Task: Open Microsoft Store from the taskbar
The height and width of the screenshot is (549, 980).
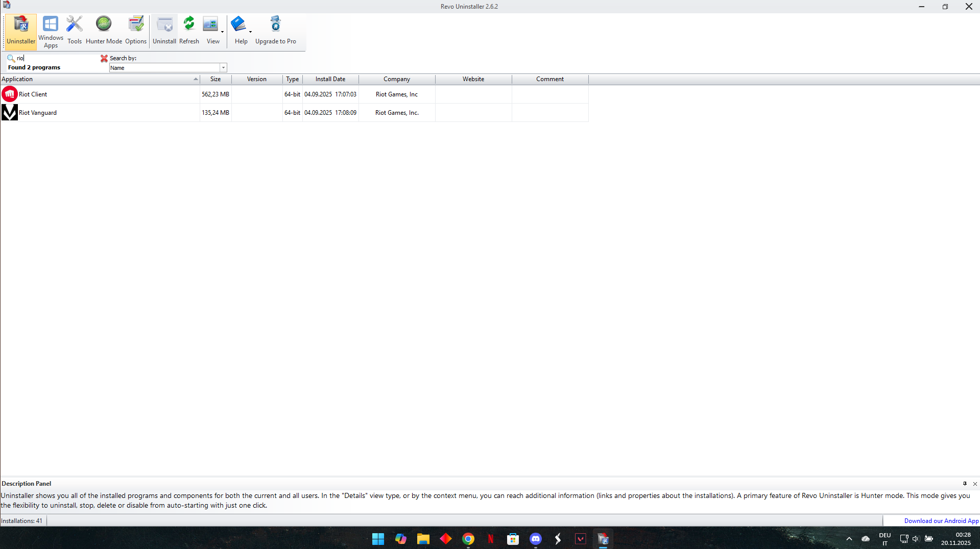Action: point(513,539)
